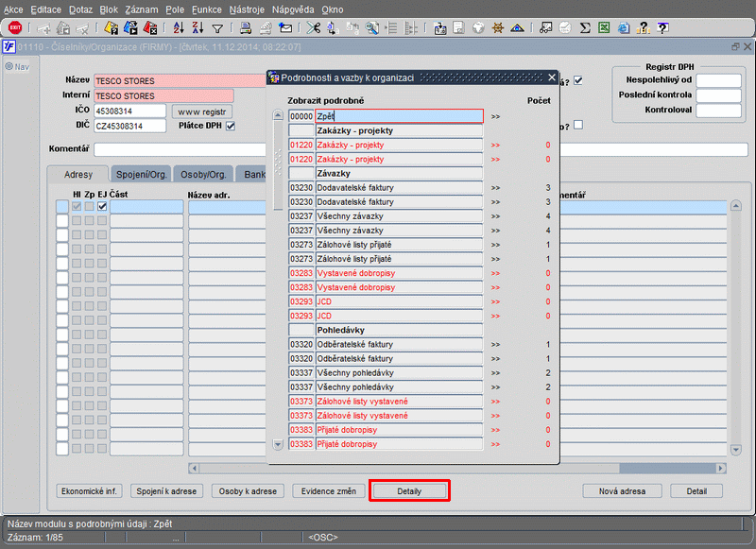The image size is (756, 549).
Task: Open the Záznam menu
Action: pyautogui.click(x=141, y=9)
